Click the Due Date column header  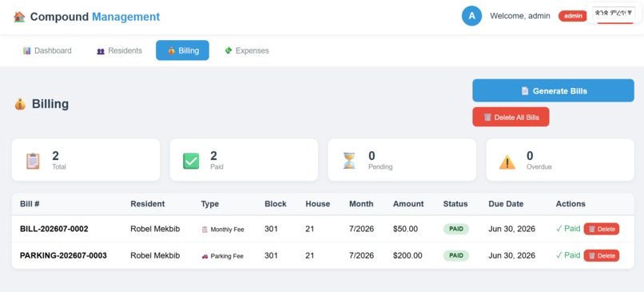tap(506, 203)
